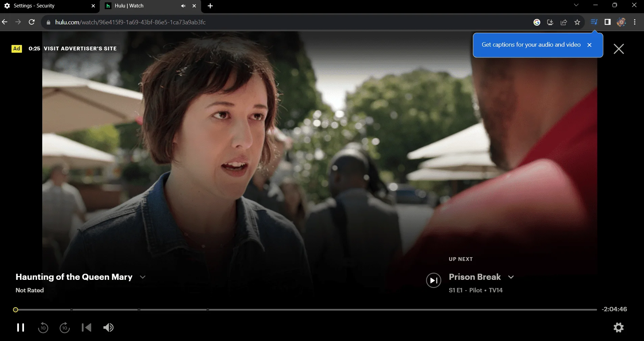Screen dimensions: 644x341
Task: Seek by clicking the first ad break marker
Action: [72, 310]
